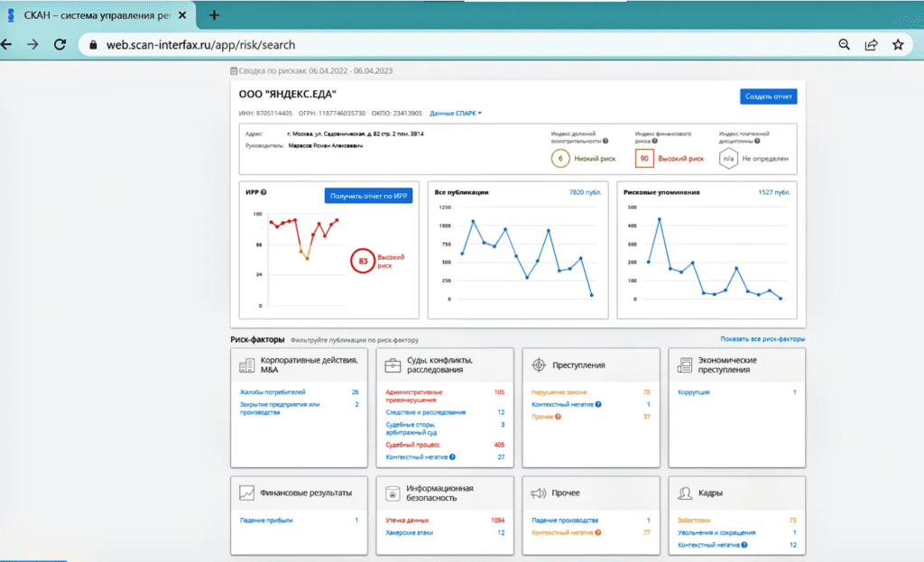Open new browser tab with plus icon
924x562 pixels.
pos(214,15)
